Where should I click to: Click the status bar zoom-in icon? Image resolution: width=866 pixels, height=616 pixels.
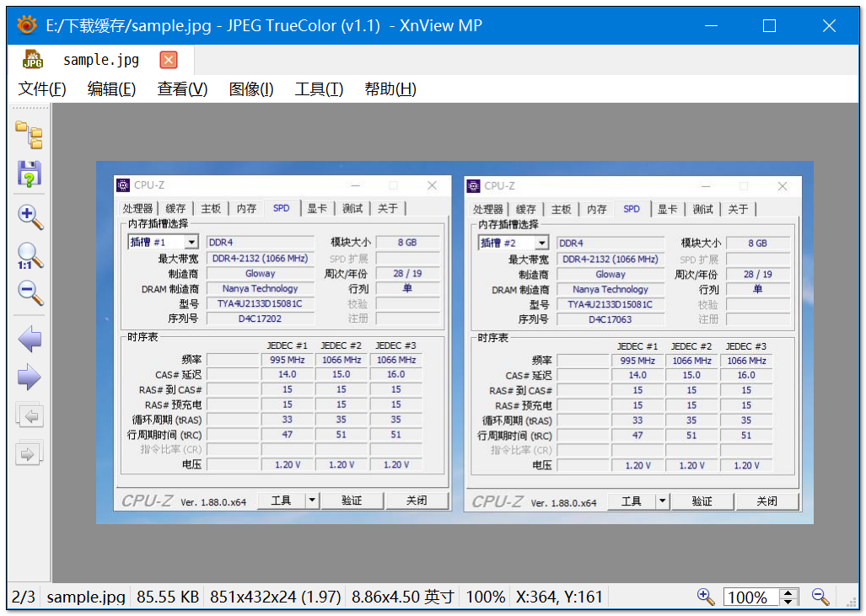(706, 597)
